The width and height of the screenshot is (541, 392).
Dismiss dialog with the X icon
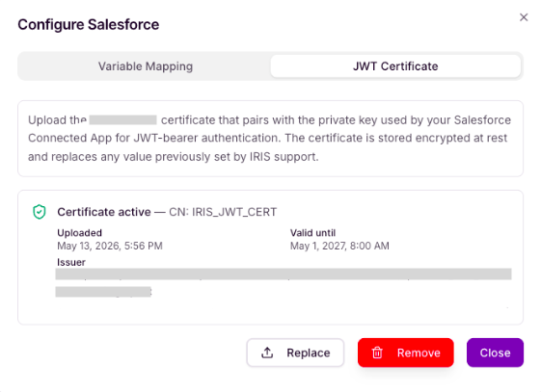pos(524,17)
